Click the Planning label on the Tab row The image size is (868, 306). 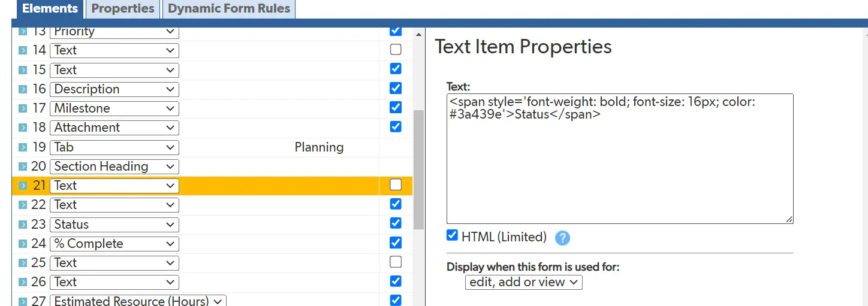coord(319,147)
